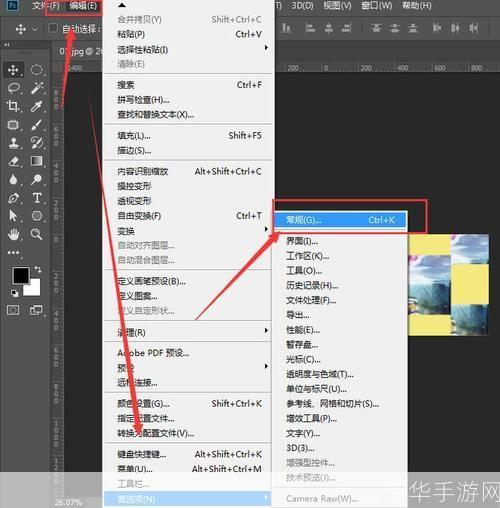Set the black foreground color swatch
500x508 pixels.
click(x=21, y=275)
